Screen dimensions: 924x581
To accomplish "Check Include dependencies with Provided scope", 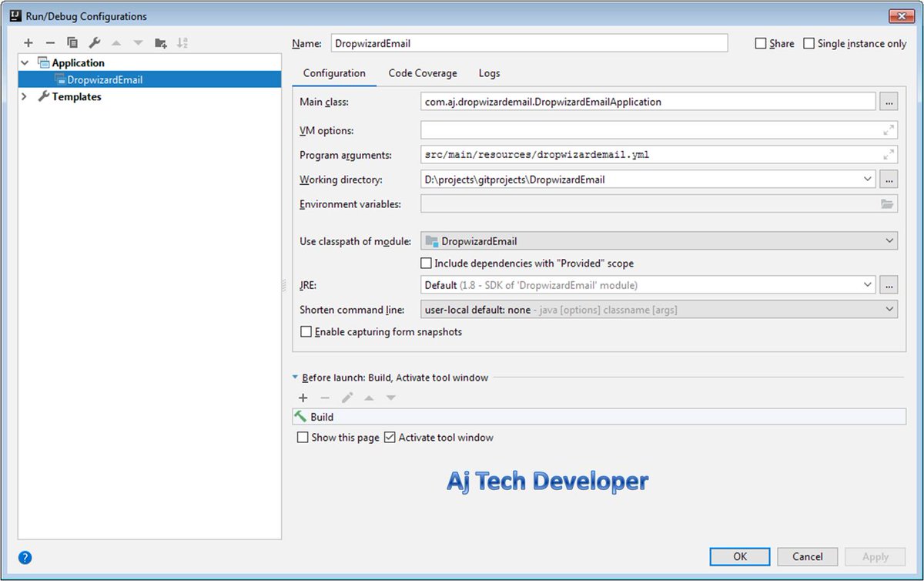I will 426,263.
